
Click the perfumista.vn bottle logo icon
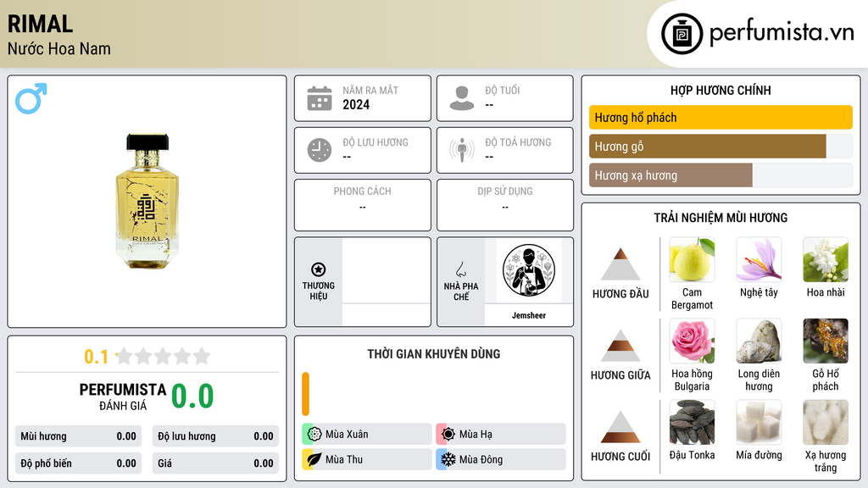coord(682,34)
